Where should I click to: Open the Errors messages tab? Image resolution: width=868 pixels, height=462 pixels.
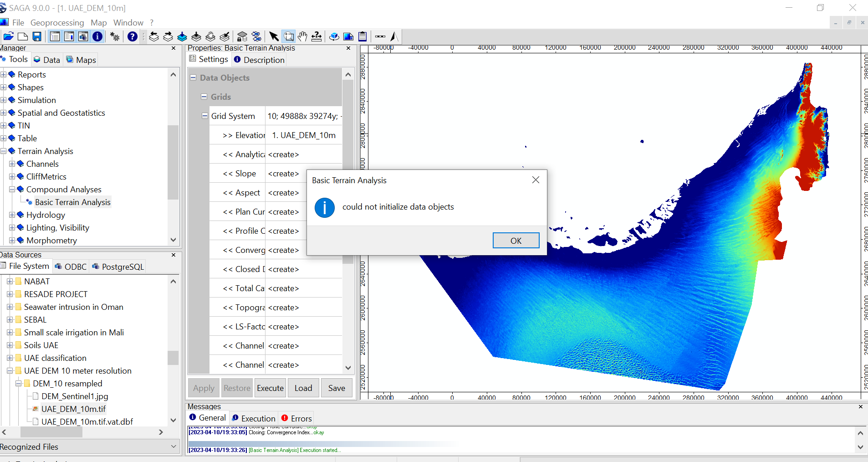point(296,418)
